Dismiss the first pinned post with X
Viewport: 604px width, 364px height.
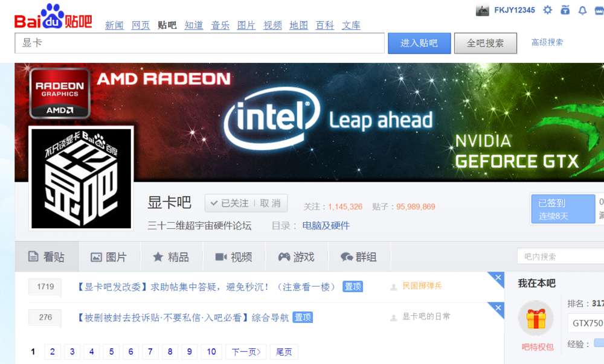[x=498, y=278]
